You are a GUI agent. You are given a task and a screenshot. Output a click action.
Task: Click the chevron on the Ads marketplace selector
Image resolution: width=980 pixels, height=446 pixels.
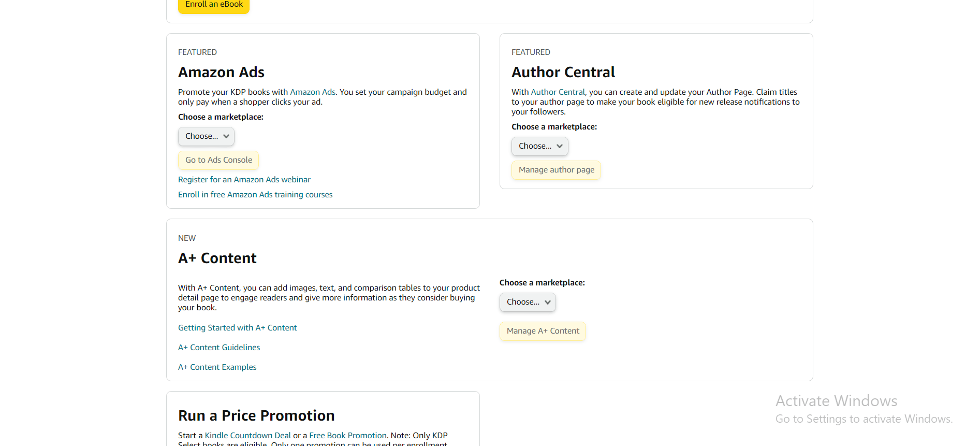pyautogui.click(x=226, y=136)
